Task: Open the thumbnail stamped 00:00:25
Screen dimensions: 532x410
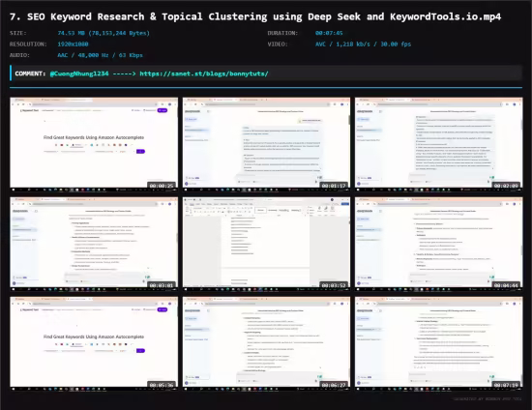Action: [94, 144]
